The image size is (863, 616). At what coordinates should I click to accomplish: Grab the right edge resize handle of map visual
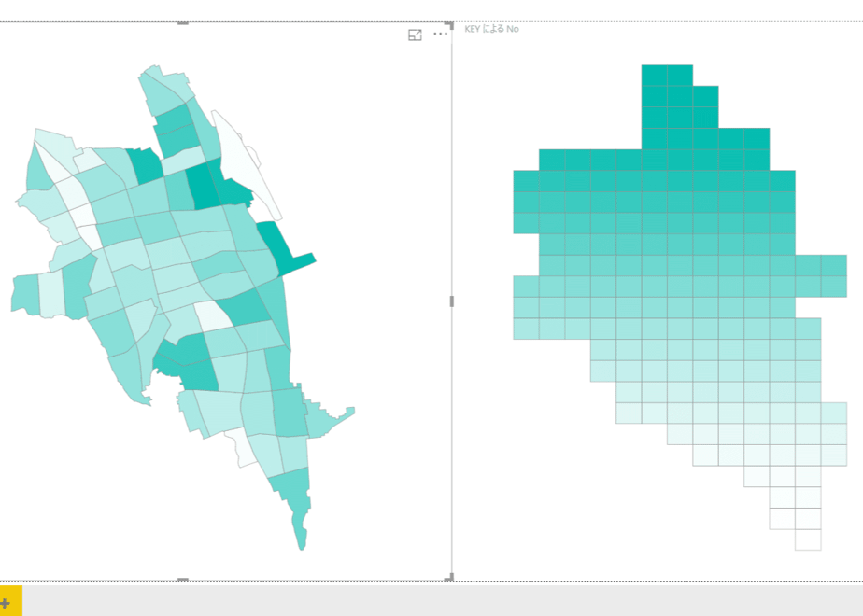pyautogui.click(x=452, y=301)
